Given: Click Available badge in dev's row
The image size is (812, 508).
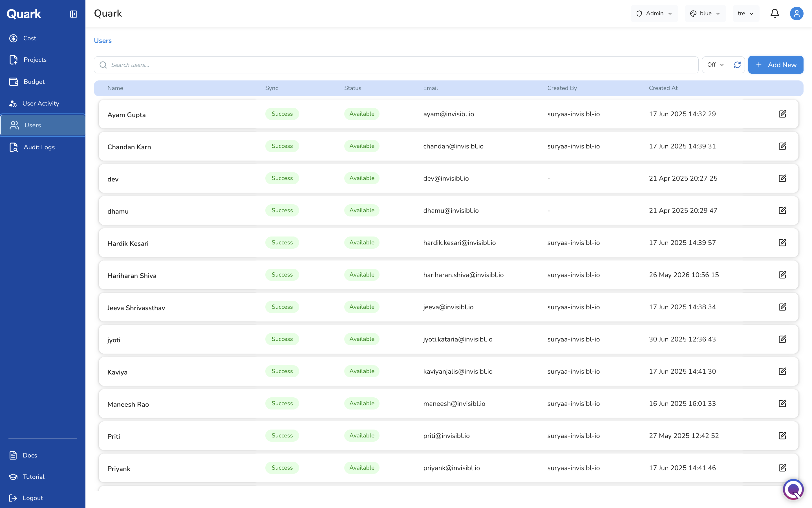Looking at the screenshot, I should [x=362, y=178].
